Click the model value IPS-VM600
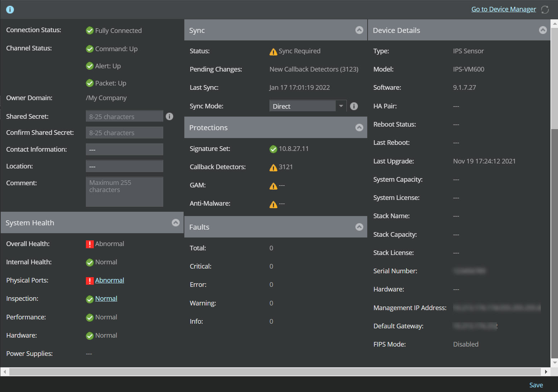This screenshot has width=558, height=392. [469, 69]
